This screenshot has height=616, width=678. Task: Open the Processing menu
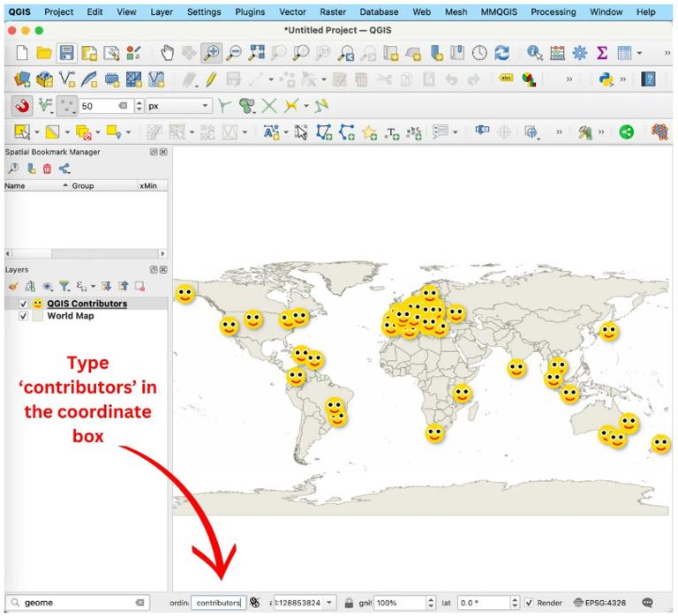(x=553, y=12)
